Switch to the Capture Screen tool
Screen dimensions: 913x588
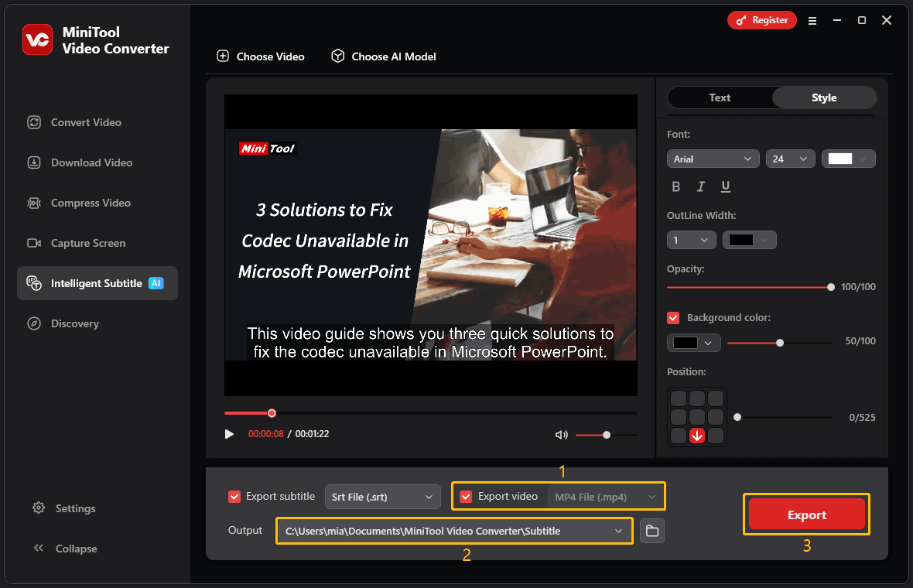87,243
